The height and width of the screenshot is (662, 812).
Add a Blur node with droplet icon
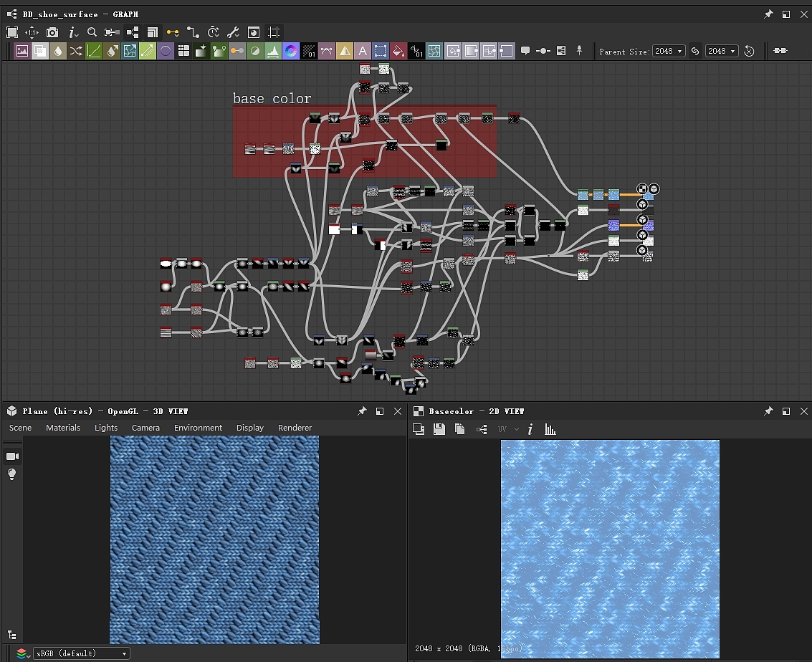pyautogui.click(x=58, y=51)
